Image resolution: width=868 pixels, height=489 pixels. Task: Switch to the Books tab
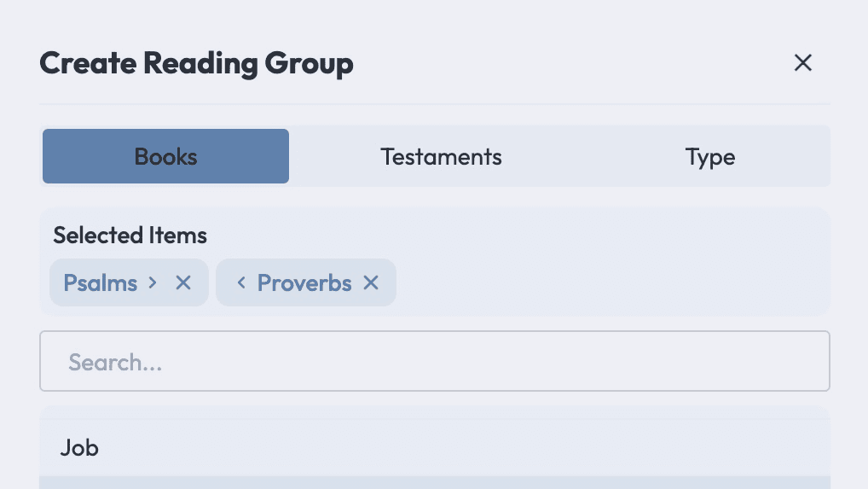pos(165,156)
